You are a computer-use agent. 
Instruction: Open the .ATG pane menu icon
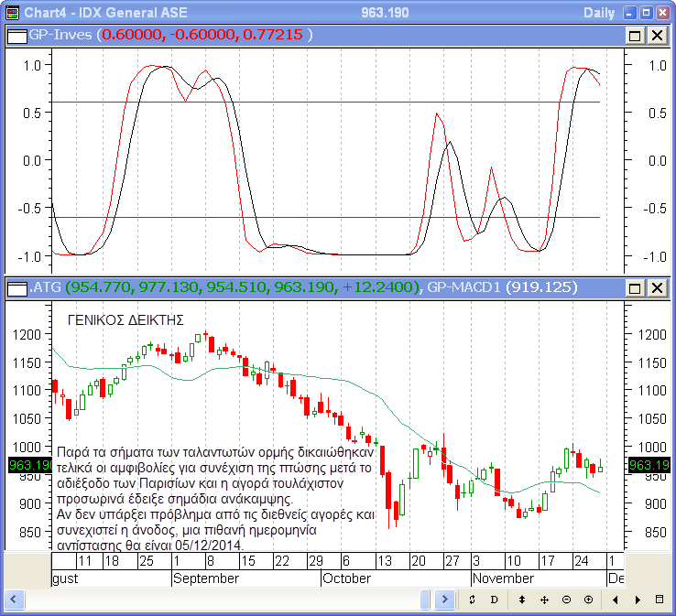[16, 288]
